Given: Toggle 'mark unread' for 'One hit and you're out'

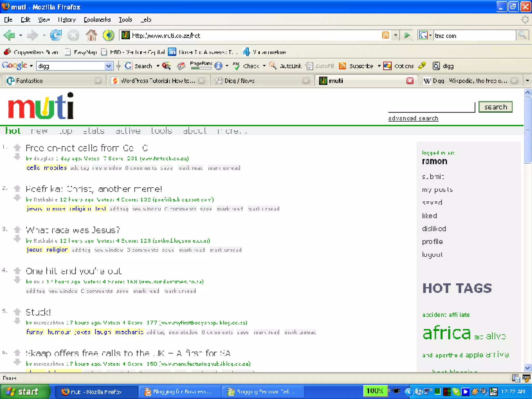Looking at the screenshot, I should point(180,291).
